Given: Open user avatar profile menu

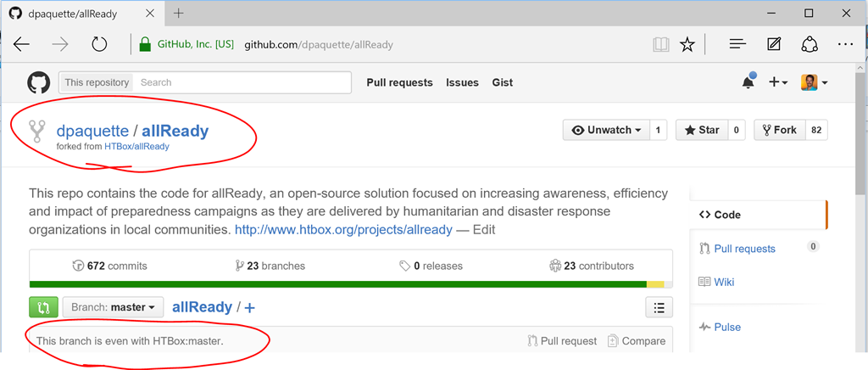Looking at the screenshot, I should 815,82.
